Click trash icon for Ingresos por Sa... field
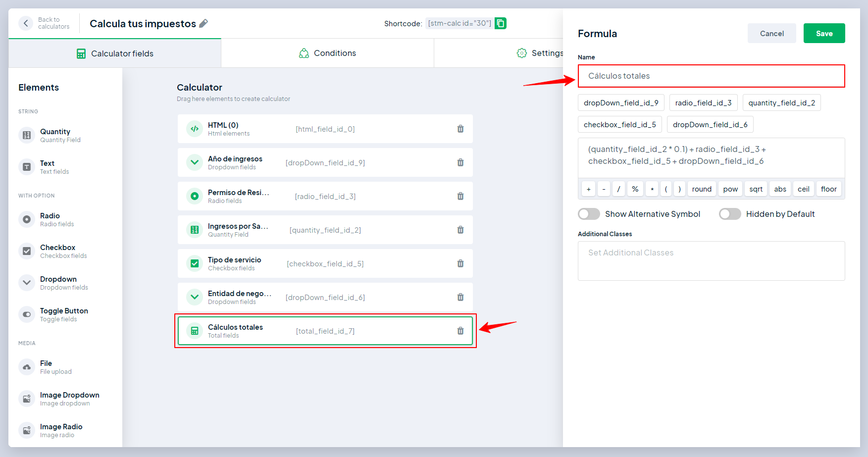 tap(460, 230)
